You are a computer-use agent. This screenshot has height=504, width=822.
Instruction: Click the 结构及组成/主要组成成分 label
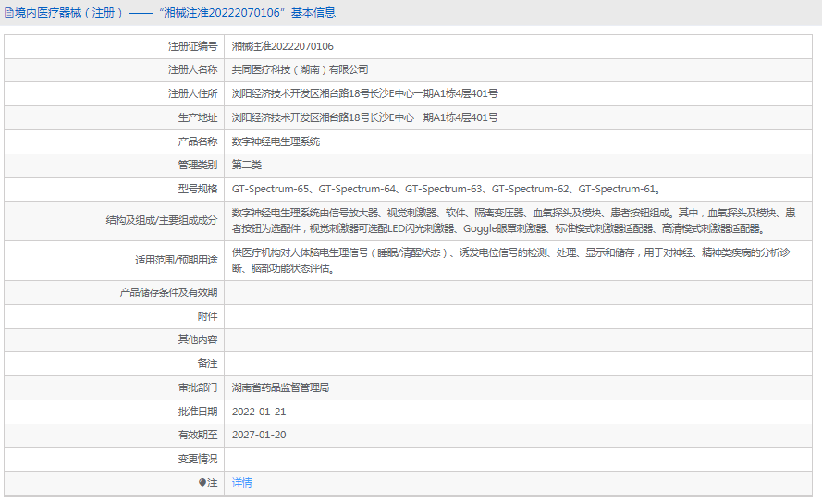162,221
